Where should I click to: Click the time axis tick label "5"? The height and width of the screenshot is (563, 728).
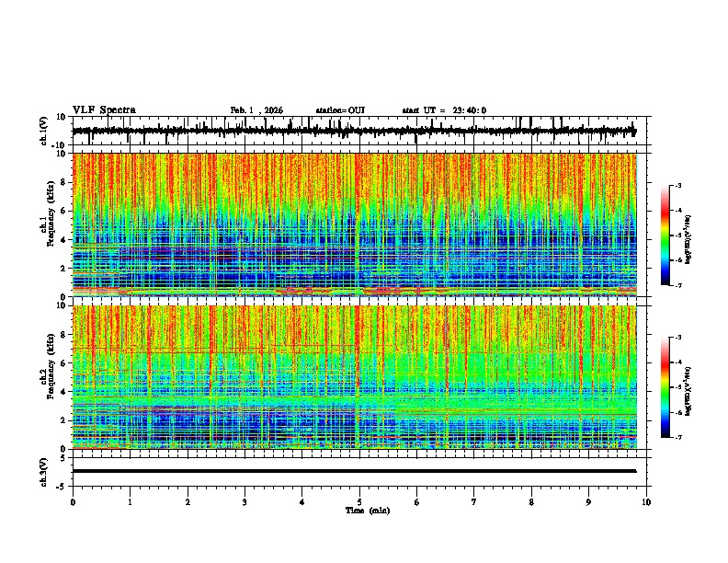359,502
